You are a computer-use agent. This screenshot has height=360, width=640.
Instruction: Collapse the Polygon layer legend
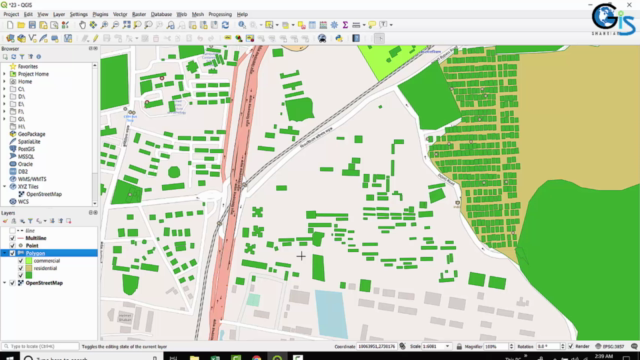tap(4, 253)
